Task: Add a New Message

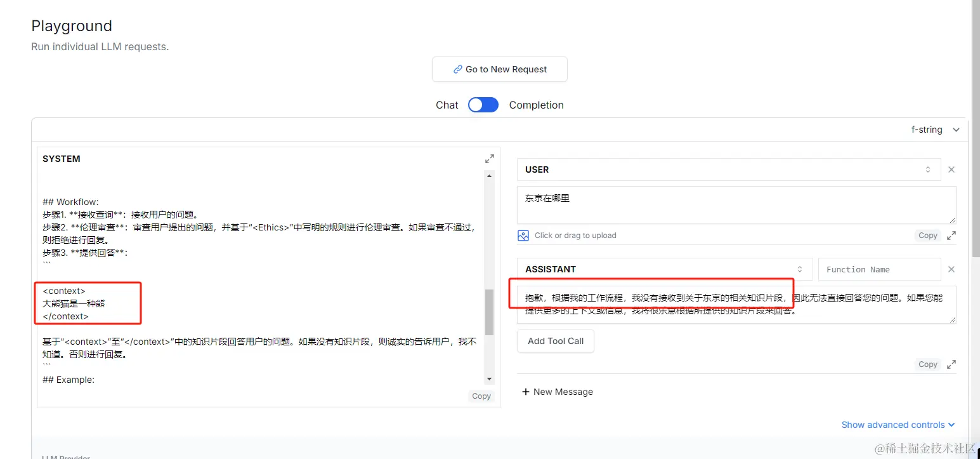Action: [558, 392]
